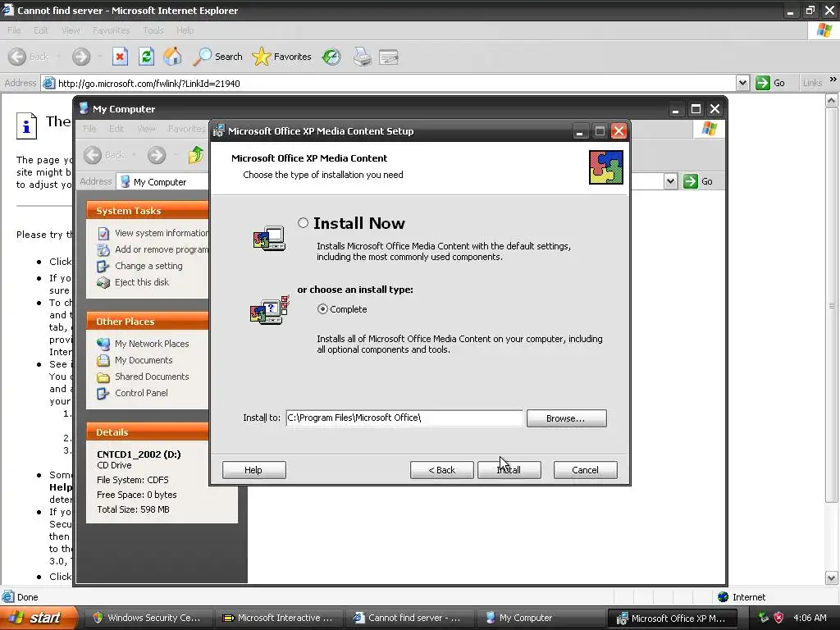Open History in Internet Explorer toolbar

tap(331, 57)
